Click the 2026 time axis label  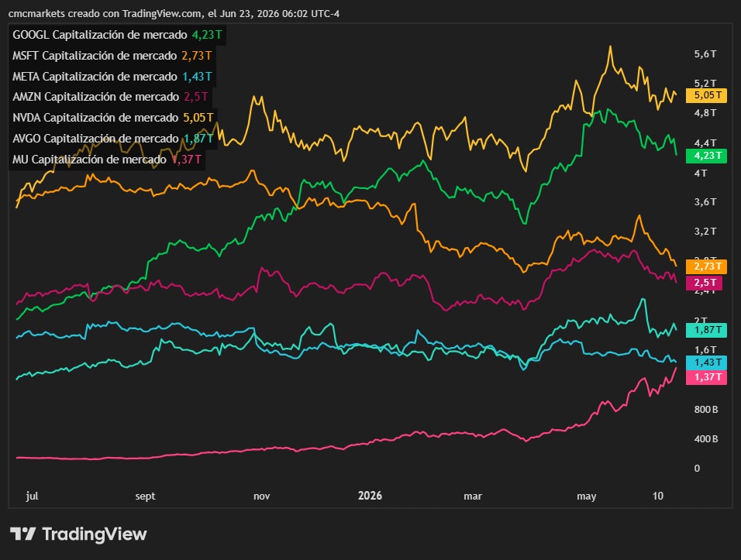[x=370, y=496]
